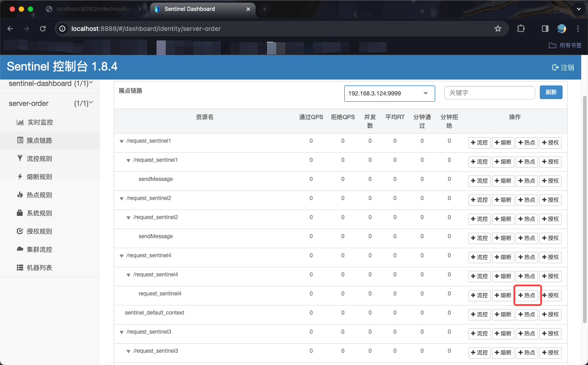Click the browser address bar URL
This screenshot has width=588, height=365.
pos(146,29)
